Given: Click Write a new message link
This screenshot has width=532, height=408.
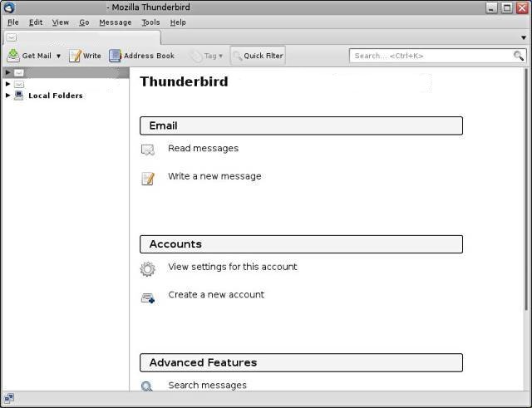Looking at the screenshot, I should 214,176.
